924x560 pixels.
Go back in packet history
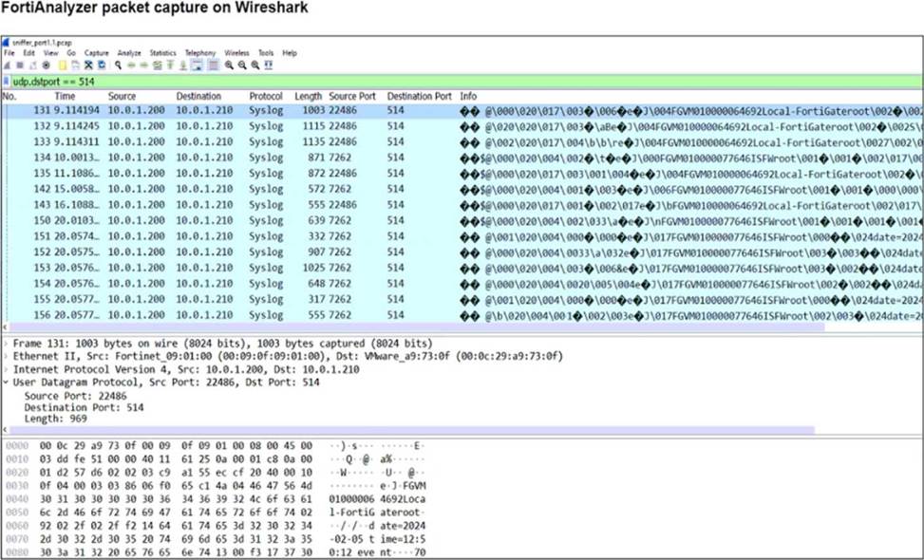point(131,65)
